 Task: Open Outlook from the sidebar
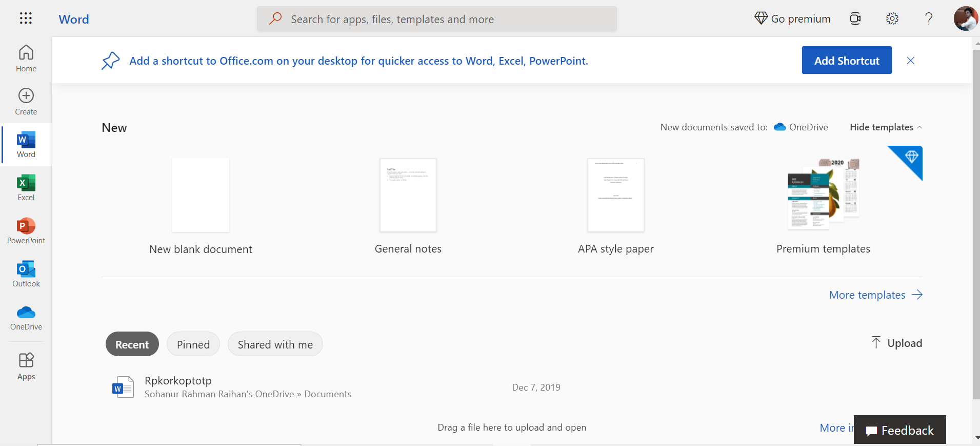[26, 274]
